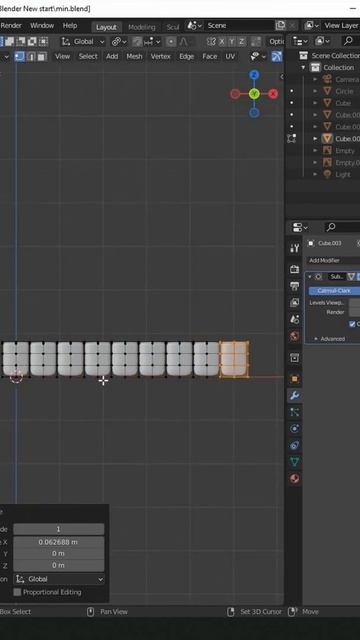Viewport: 360px width, 640px height.
Task: Toggle mesh mirror Y axis
Action: pos(232,42)
